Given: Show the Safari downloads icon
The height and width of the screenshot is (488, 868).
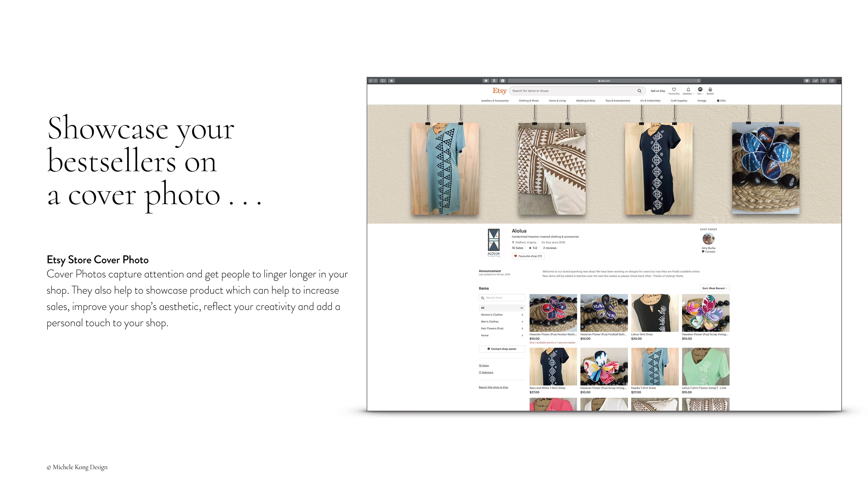Looking at the screenshot, I should coord(807,81).
